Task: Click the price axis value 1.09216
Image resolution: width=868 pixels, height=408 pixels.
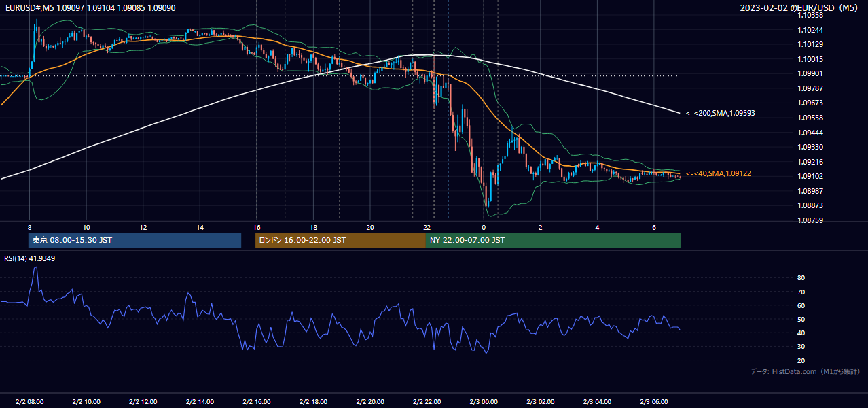Action: click(x=810, y=162)
